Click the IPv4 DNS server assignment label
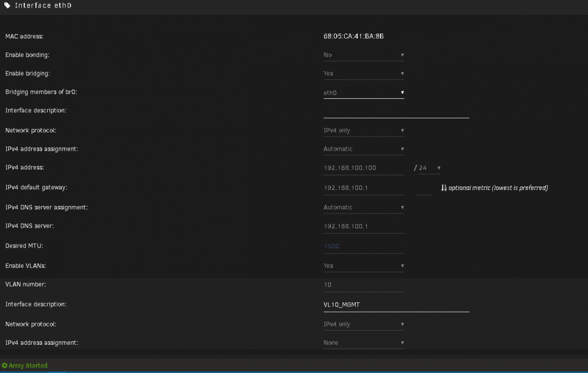 (x=46, y=207)
